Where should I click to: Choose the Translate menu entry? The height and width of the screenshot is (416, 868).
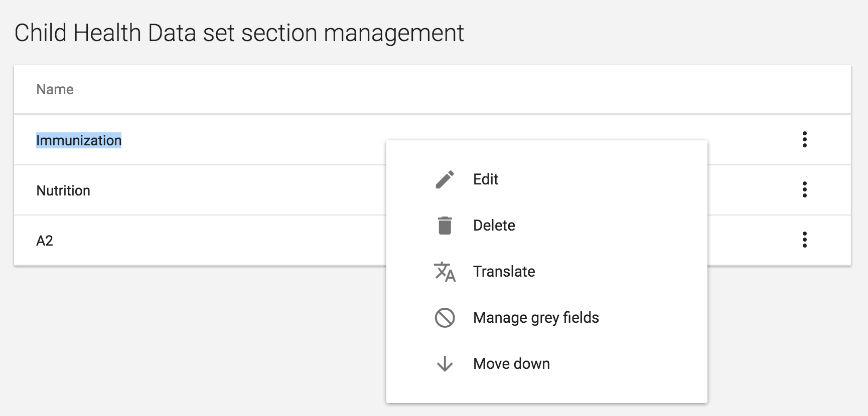click(504, 272)
